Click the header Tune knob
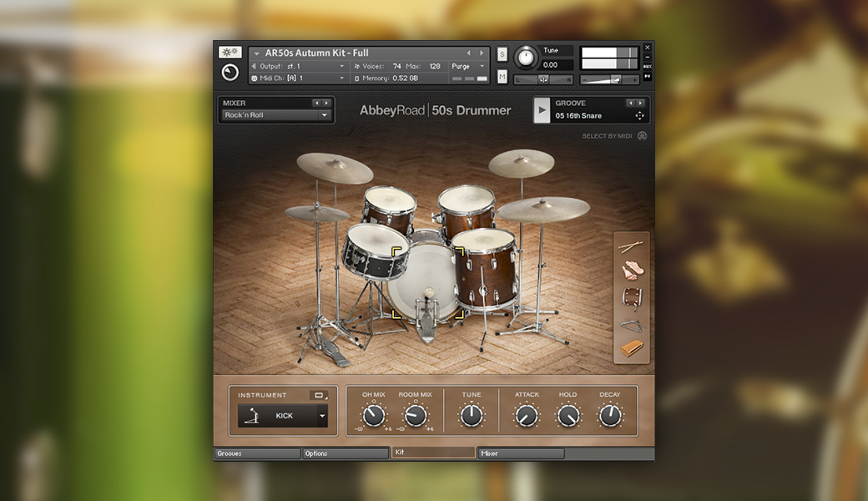The height and width of the screenshot is (501, 868). point(525,57)
